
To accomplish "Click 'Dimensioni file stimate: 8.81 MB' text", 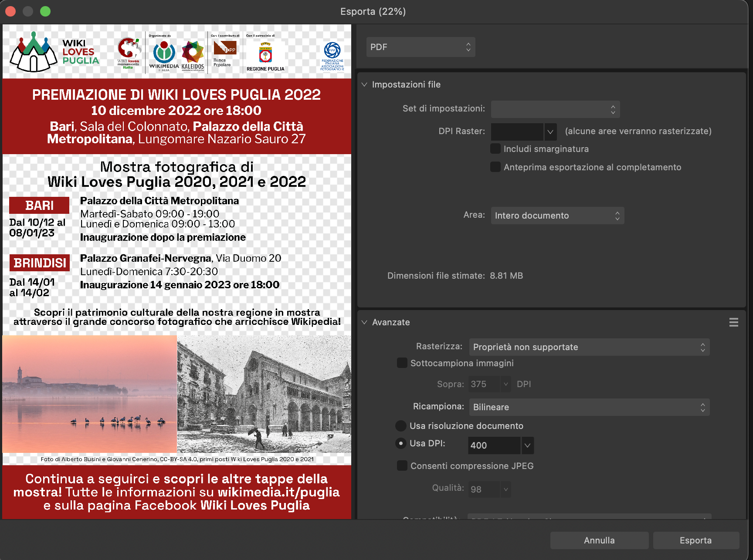I will click(x=455, y=276).
